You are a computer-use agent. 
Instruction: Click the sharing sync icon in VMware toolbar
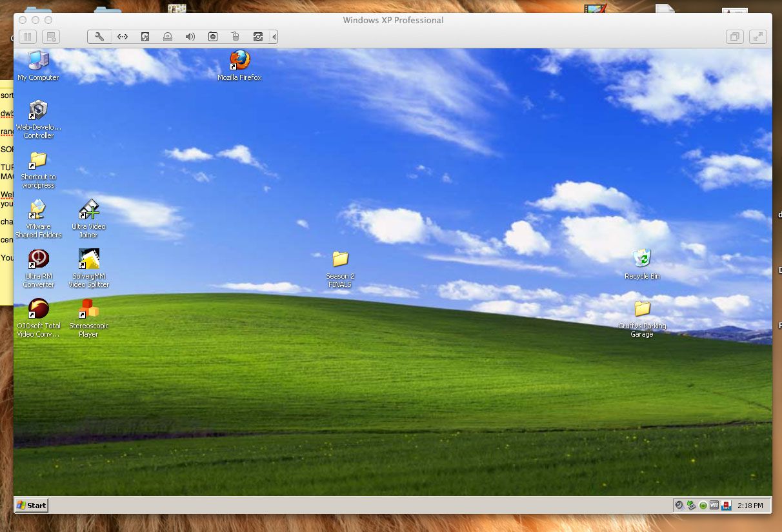pos(258,37)
